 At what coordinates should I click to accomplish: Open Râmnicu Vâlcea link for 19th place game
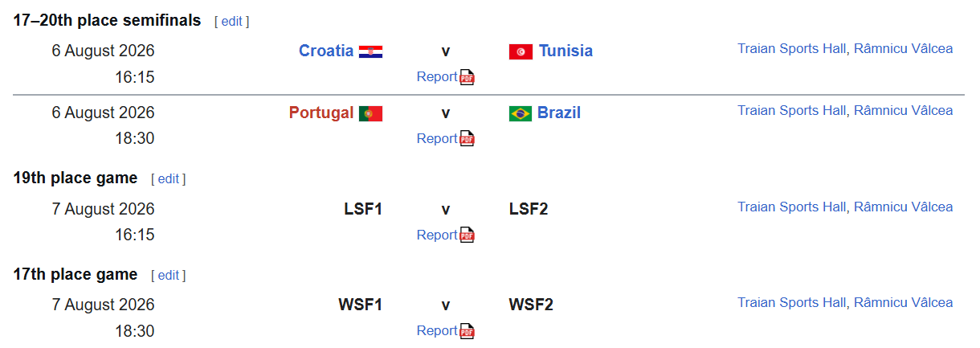tap(903, 207)
